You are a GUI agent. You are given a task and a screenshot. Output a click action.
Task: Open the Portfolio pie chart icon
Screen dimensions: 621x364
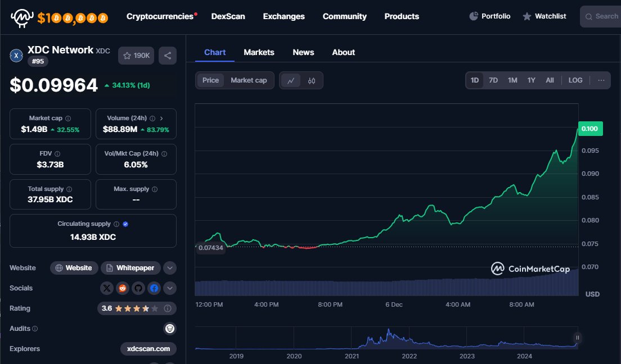(473, 16)
